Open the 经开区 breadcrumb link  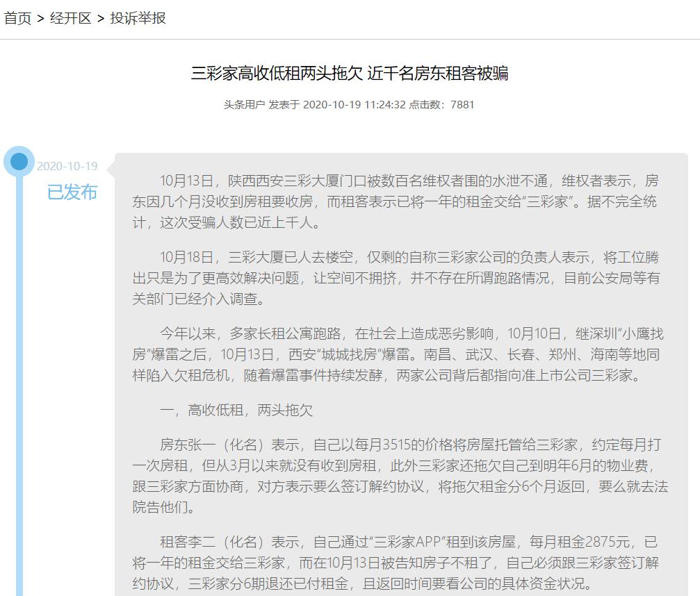pos(70,18)
